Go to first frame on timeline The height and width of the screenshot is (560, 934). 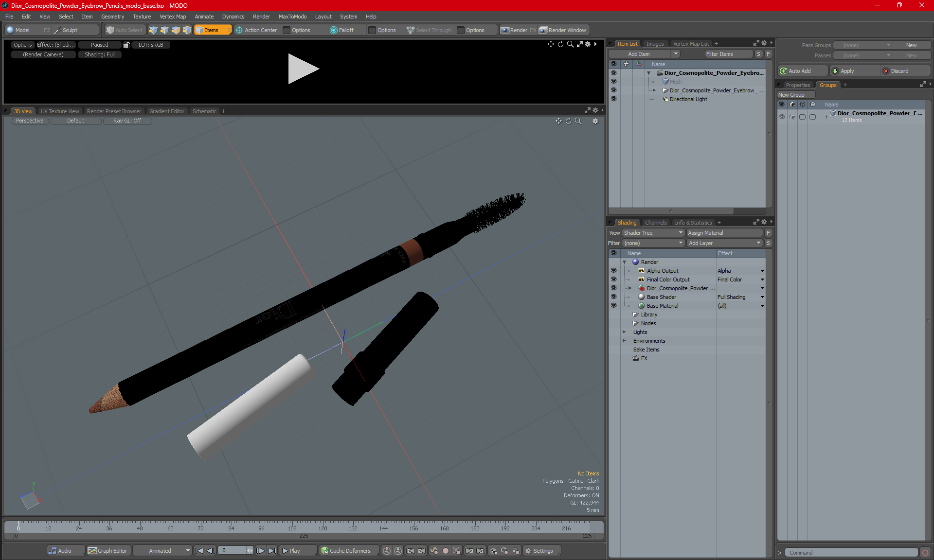[199, 551]
